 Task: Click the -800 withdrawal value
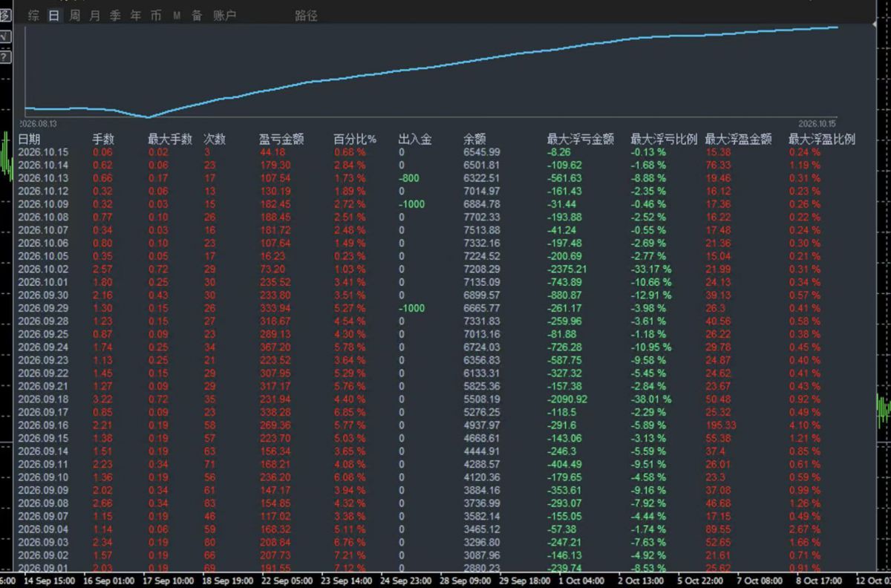[x=410, y=178]
